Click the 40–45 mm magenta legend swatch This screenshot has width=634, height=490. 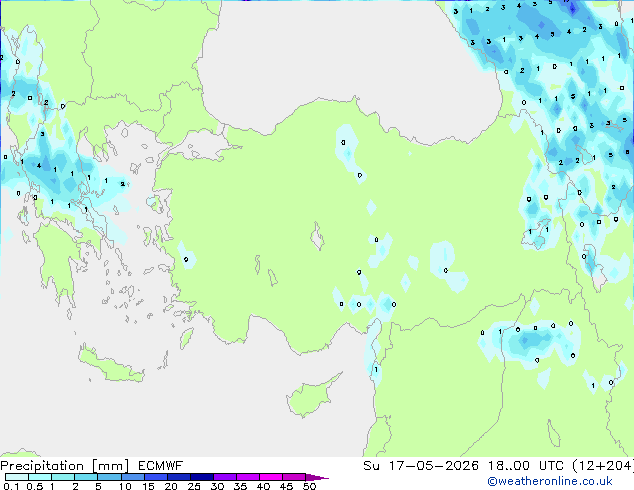271,477
